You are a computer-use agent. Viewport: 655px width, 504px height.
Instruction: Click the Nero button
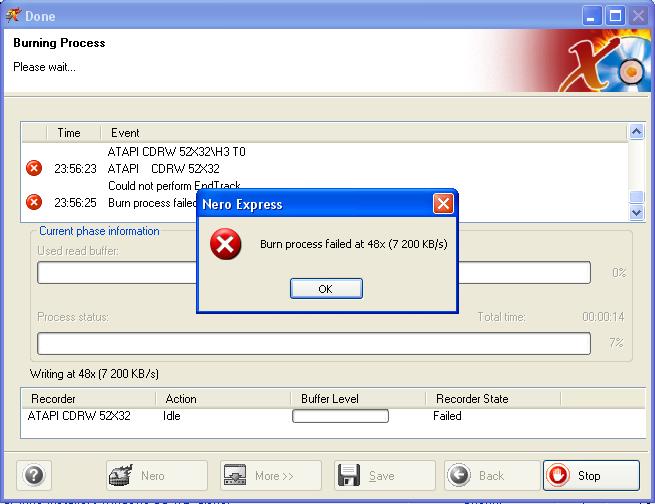157,475
